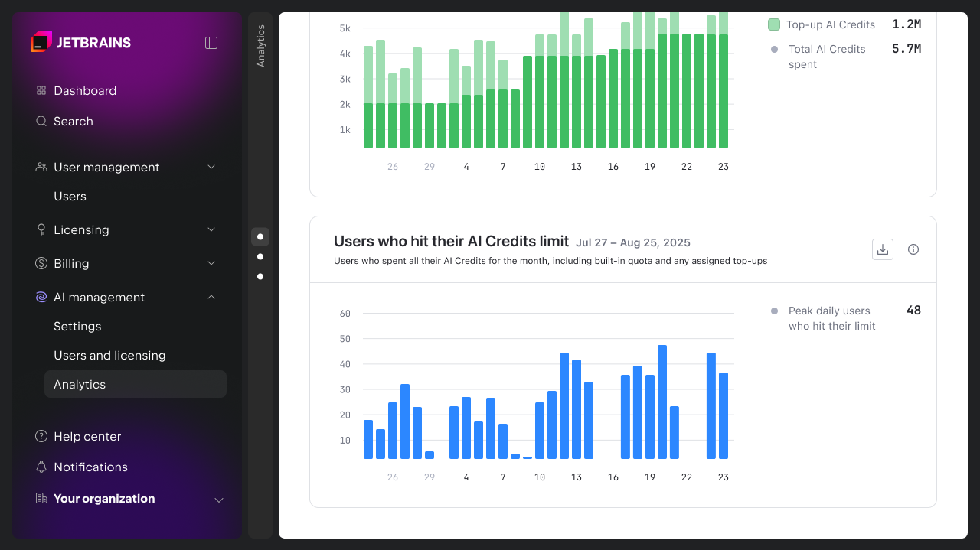Click the Search magnifier icon
Viewport: 980px width, 550px height.
(41, 121)
